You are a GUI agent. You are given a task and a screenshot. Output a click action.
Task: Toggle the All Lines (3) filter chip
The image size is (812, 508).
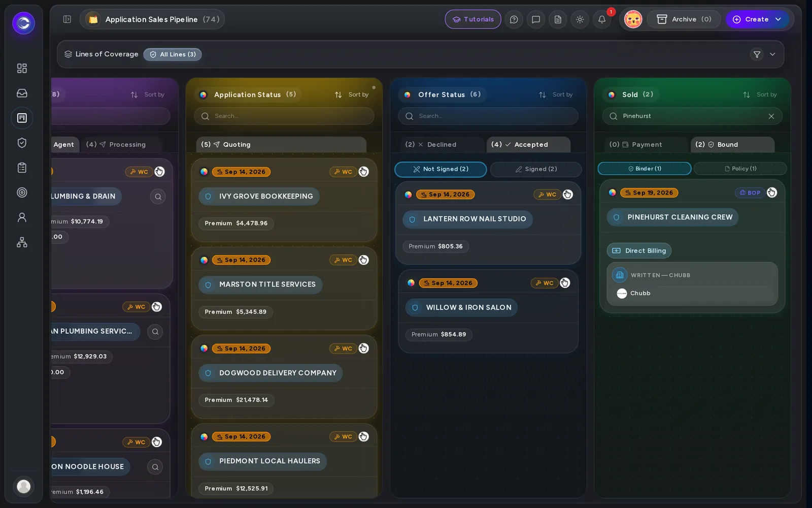173,54
